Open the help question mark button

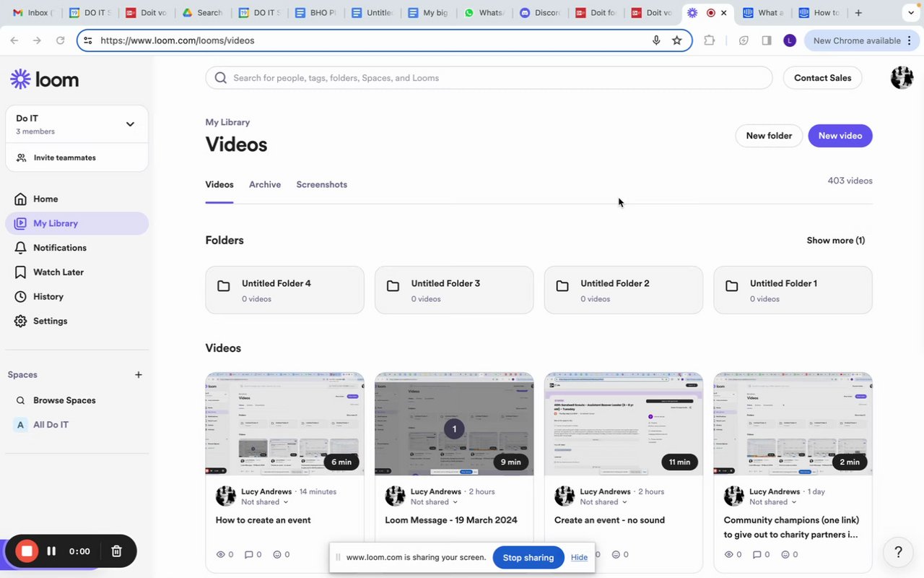coord(898,552)
